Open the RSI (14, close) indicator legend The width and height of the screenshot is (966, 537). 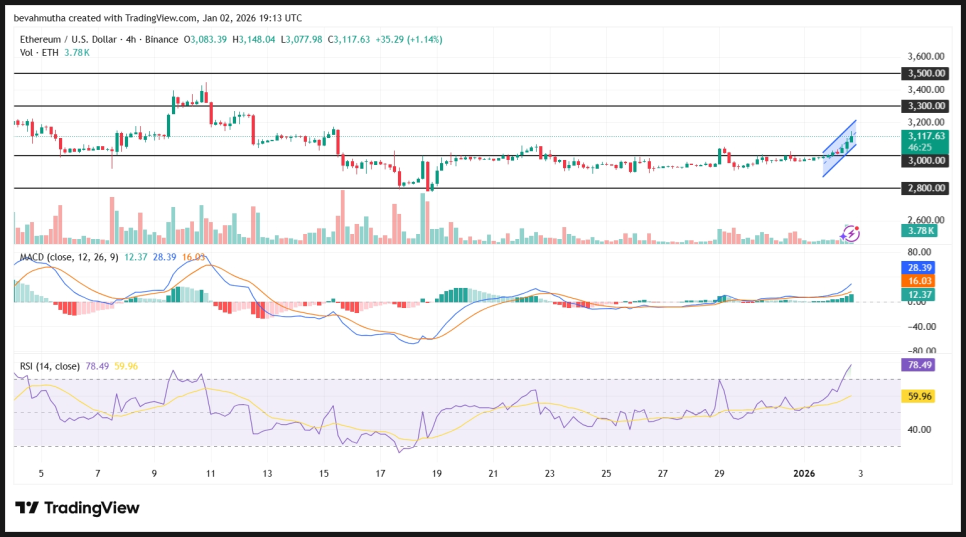(52, 365)
